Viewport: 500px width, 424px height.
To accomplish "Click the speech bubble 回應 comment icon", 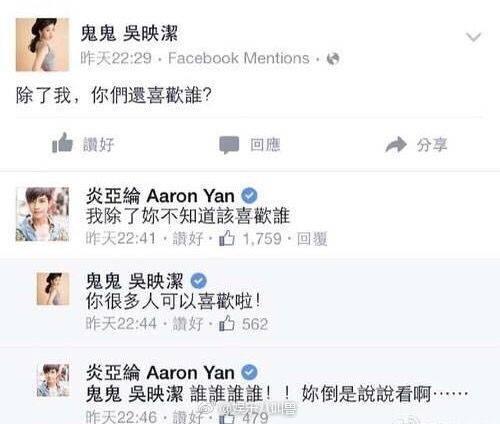I will [x=229, y=145].
